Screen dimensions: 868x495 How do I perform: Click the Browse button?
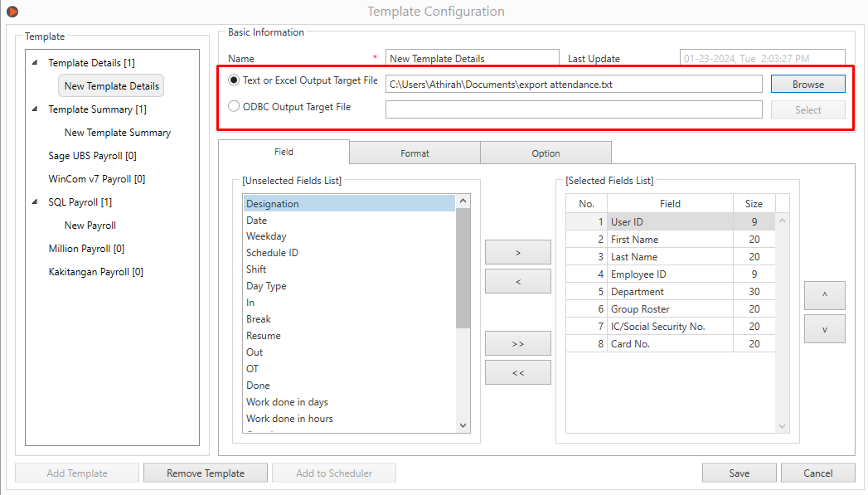coord(807,85)
